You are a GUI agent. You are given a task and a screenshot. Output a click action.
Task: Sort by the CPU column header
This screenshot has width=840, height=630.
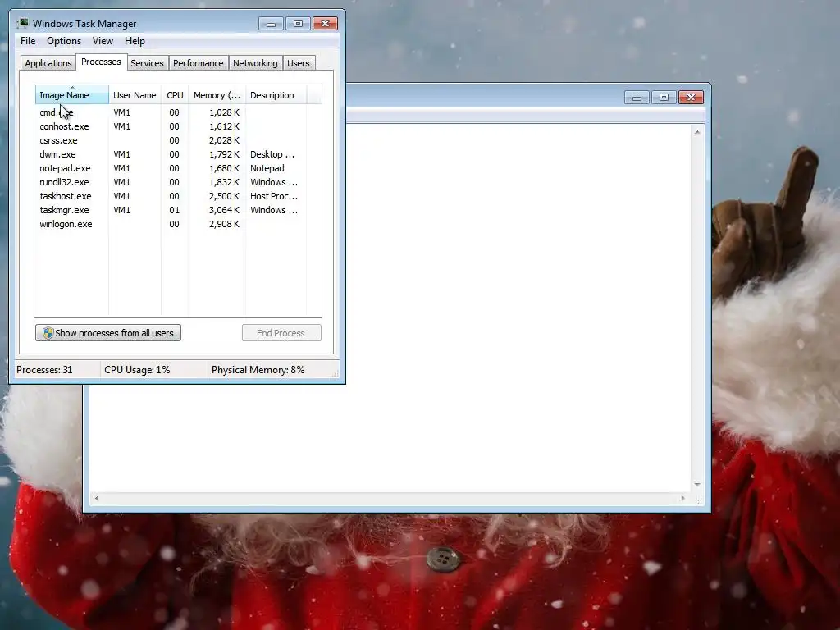(x=175, y=95)
